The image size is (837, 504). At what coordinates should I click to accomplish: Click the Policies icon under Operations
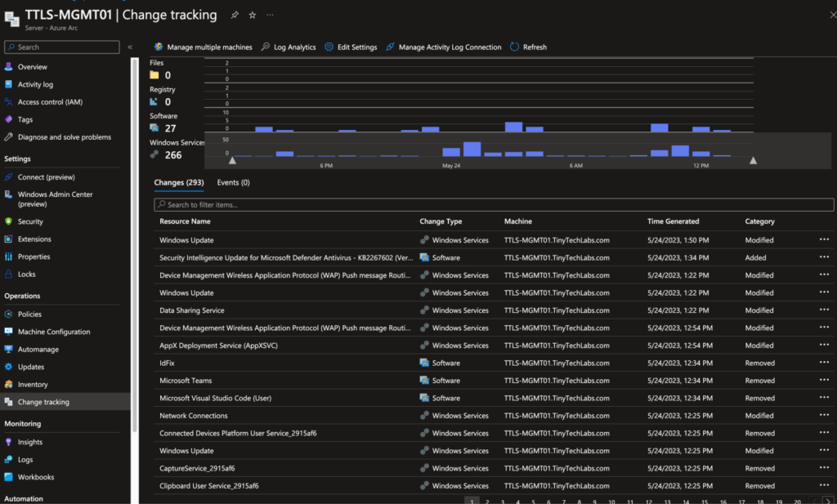pyautogui.click(x=8, y=314)
